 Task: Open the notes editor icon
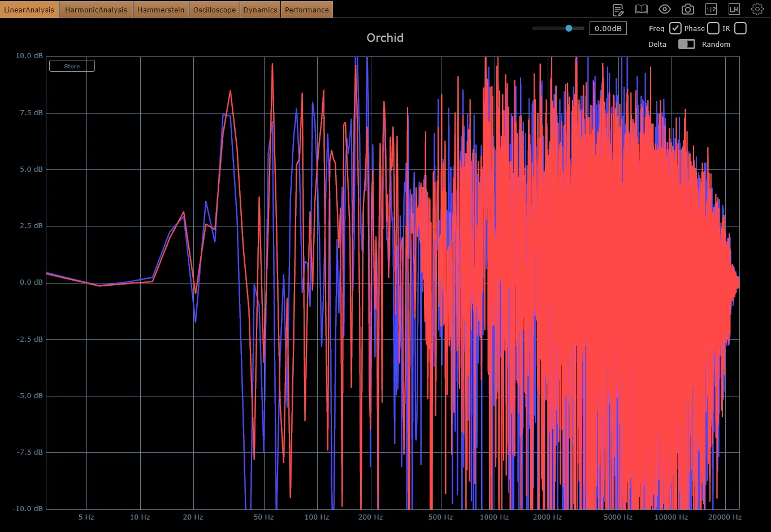pyautogui.click(x=618, y=9)
